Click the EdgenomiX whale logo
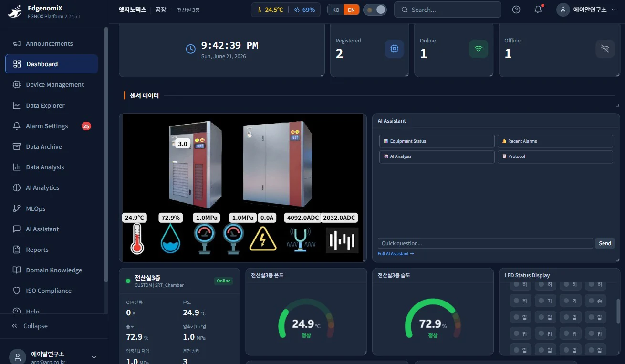The height and width of the screenshot is (364, 625). [15, 11]
